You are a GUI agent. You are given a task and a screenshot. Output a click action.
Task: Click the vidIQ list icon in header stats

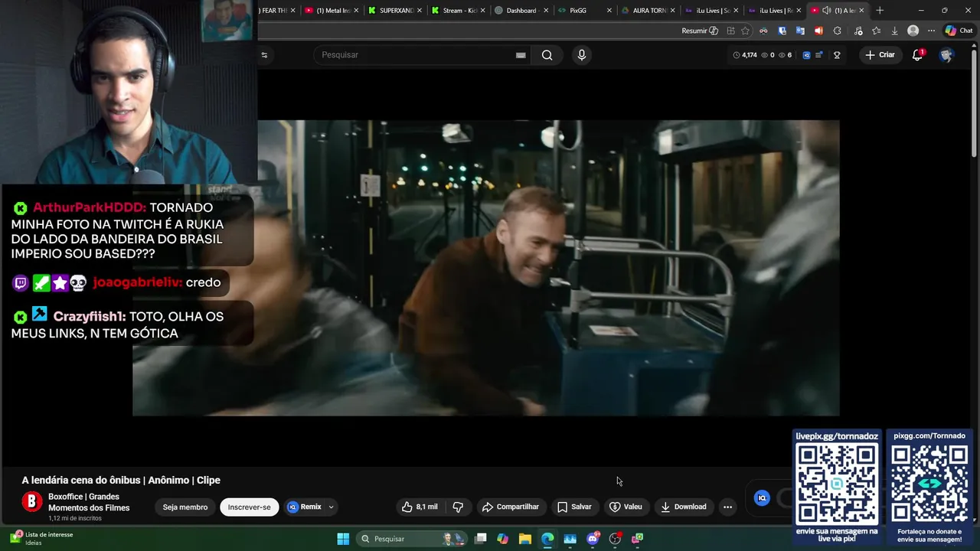819,55
